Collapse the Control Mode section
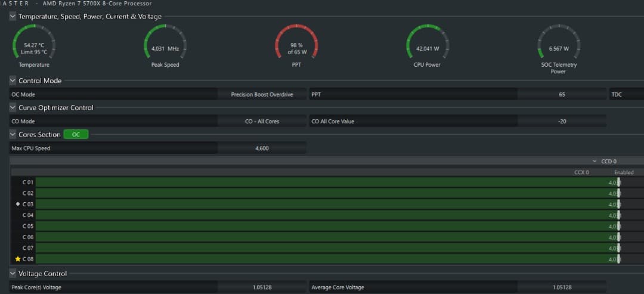 [13, 81]
